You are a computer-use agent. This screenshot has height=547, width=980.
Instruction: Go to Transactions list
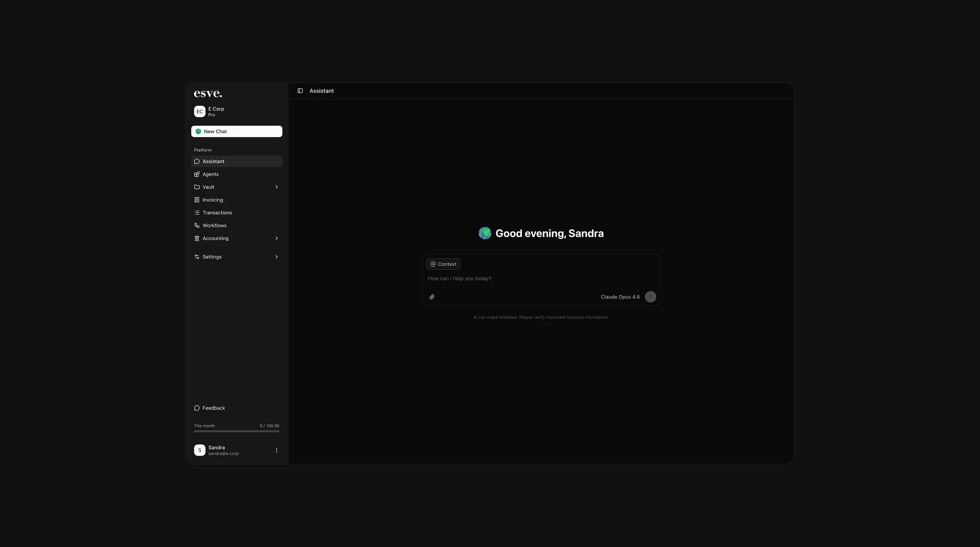(217, 213)
